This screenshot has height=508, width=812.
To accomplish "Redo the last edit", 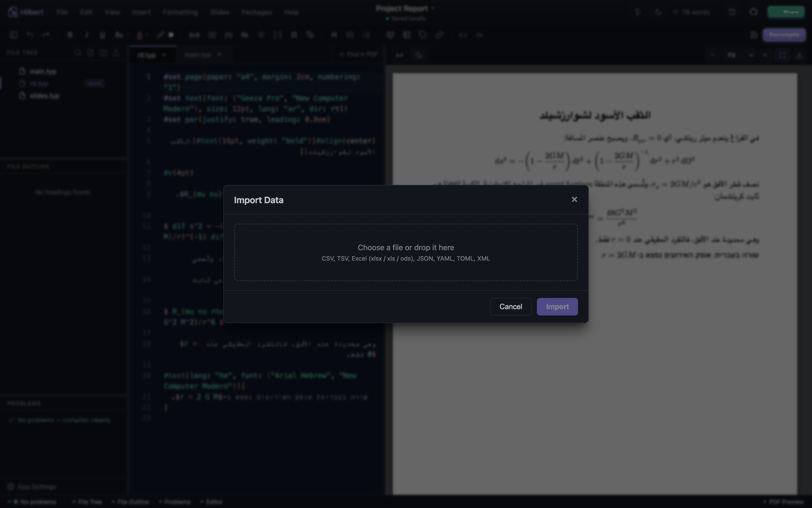I will (x=46, y=35).
